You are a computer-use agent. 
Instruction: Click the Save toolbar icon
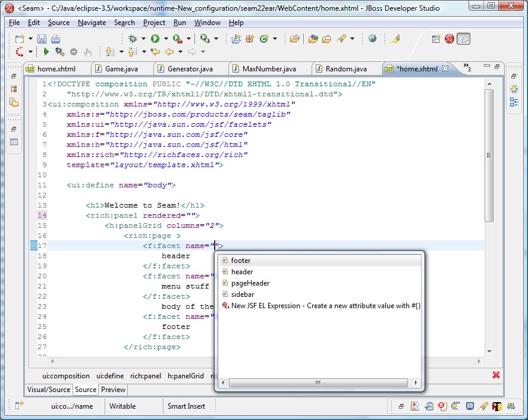(x=42, y=39)
